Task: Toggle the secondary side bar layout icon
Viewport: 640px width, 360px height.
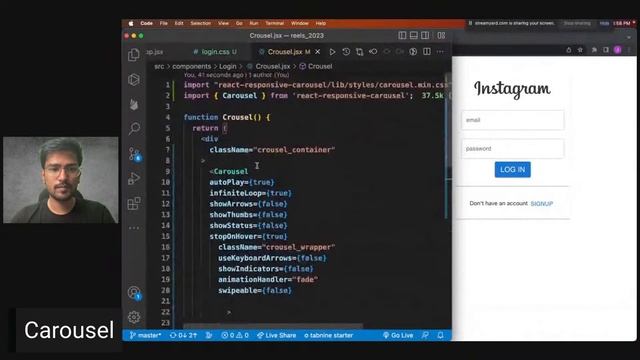Action: [x=425, y=36]
